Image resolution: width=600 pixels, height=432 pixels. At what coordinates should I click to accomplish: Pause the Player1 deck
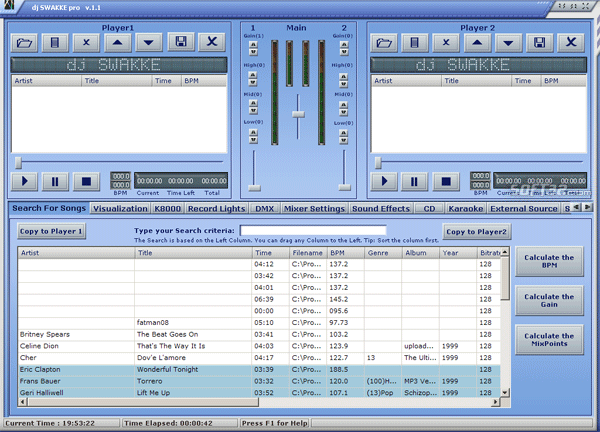55,181
